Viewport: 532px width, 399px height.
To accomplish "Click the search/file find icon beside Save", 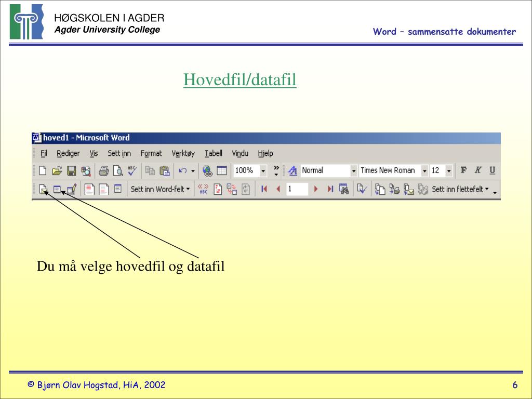I will [x=86, y=170].
